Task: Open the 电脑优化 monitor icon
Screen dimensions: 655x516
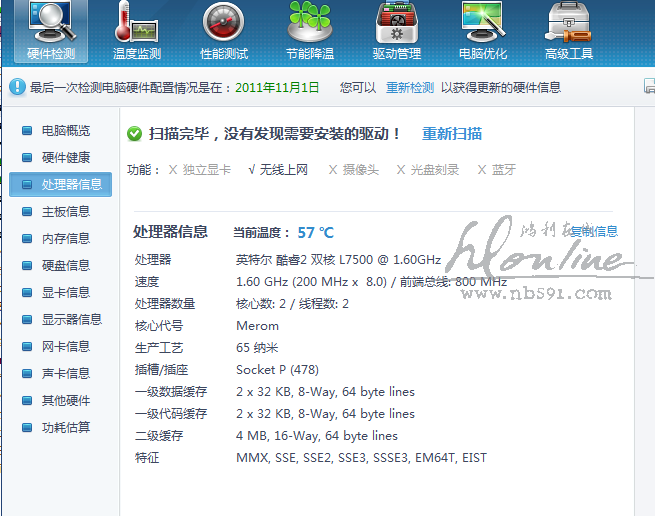Action: coord(483,31)
